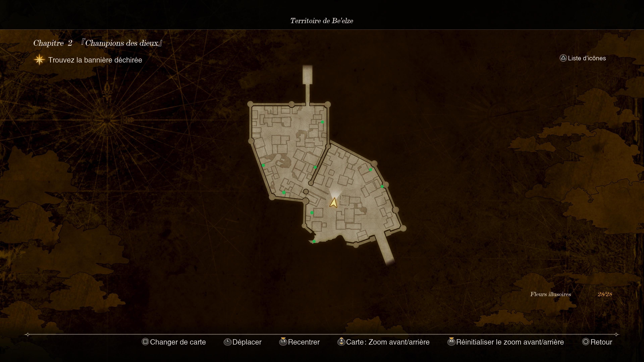Click the gold star objective marker icon
The height and width of the screenshot is (362, 644).
pyautogui.click(x=39, y=60)
